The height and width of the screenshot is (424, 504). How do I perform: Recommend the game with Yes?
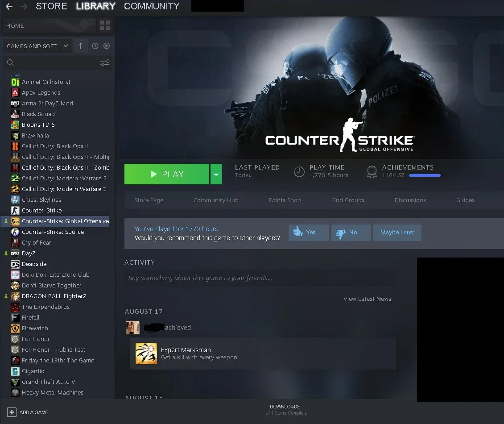point(309,233)
